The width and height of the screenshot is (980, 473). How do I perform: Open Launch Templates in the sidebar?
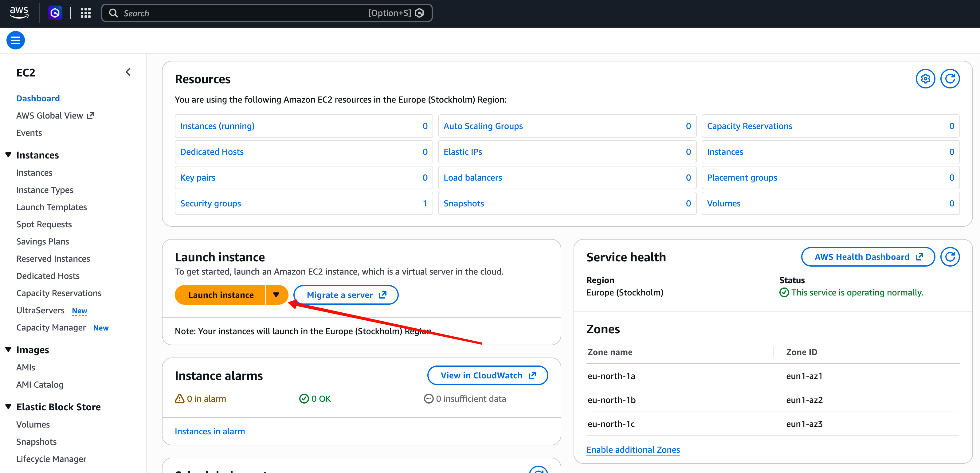point(51,207)
